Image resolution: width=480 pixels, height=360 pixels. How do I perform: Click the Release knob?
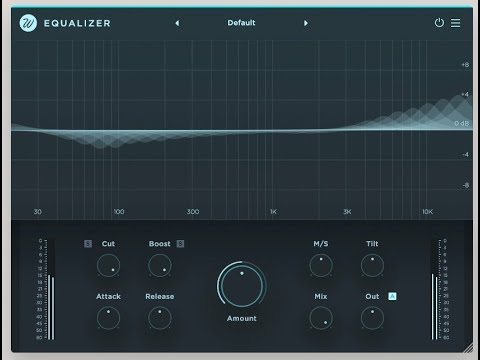point(160,318)
